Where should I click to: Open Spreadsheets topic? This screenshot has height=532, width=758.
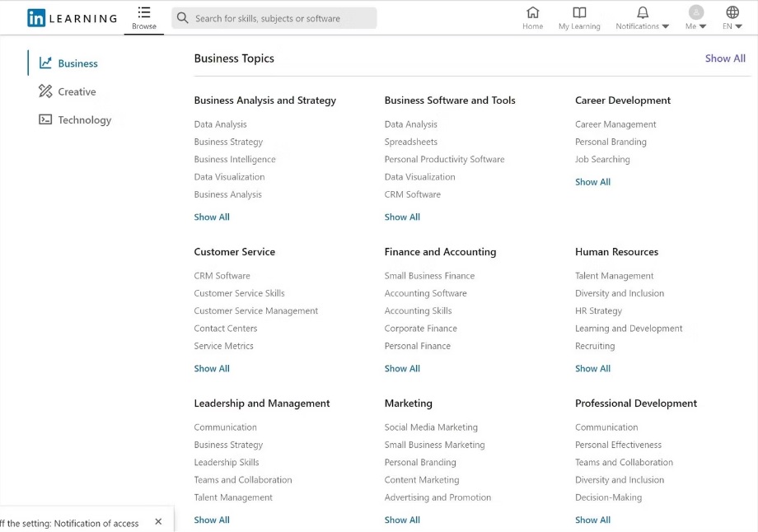[410, 142]
